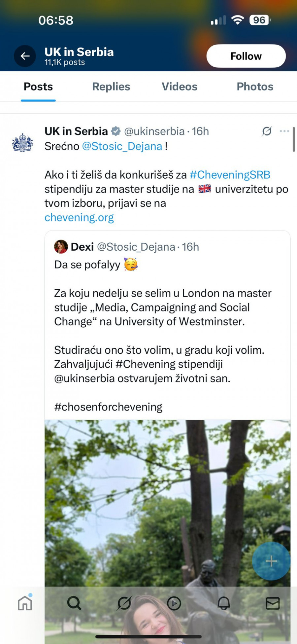Follow the UK in Serbia account

(x=246, y=56)
